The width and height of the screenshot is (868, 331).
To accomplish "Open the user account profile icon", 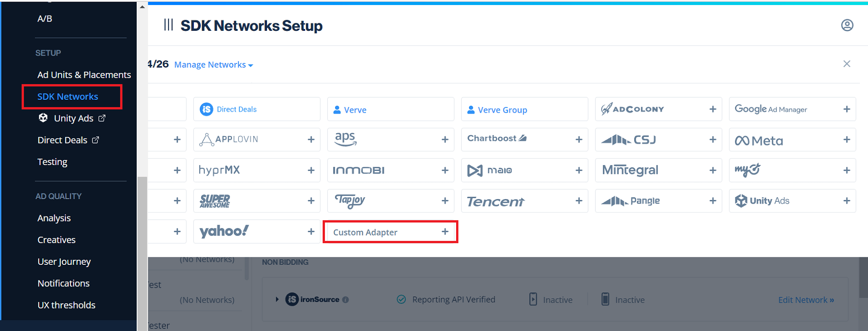I will [847, 25].
